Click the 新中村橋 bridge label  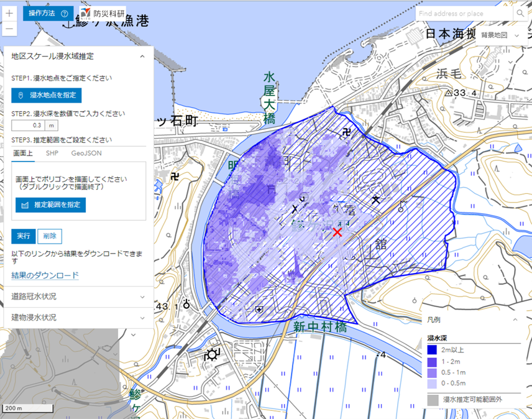coord(320,328)
